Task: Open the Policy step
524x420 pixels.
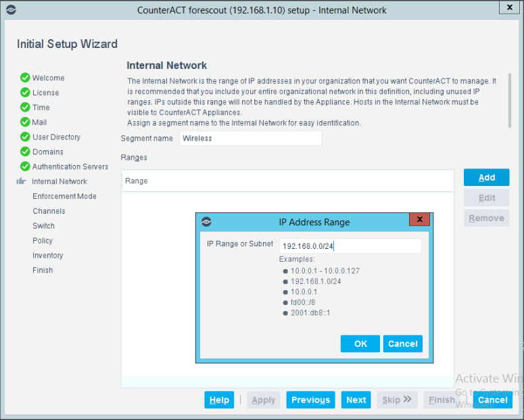Action: click(43, 240)
